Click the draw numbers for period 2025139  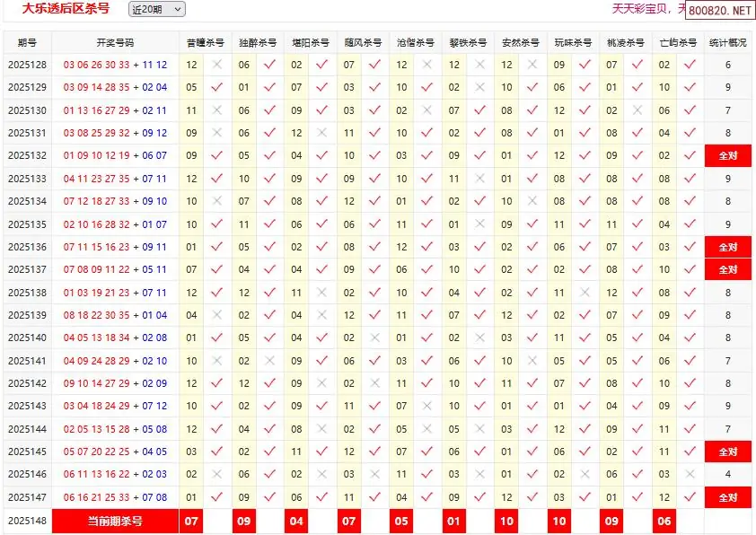tap(115, 315)
